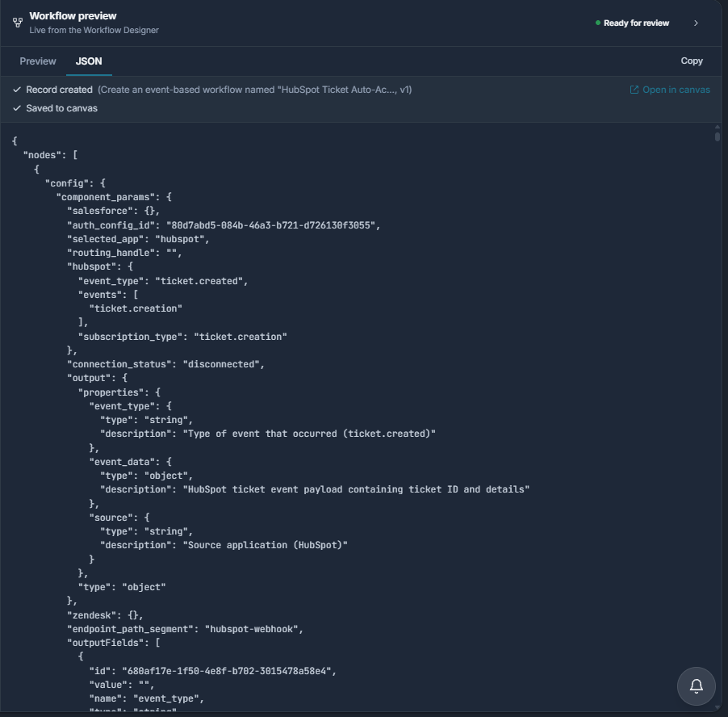Viewport: 728px width, 717px height.
Task: Click the endpoint_path_segment hubspot-webhook line
Action: 186,629
